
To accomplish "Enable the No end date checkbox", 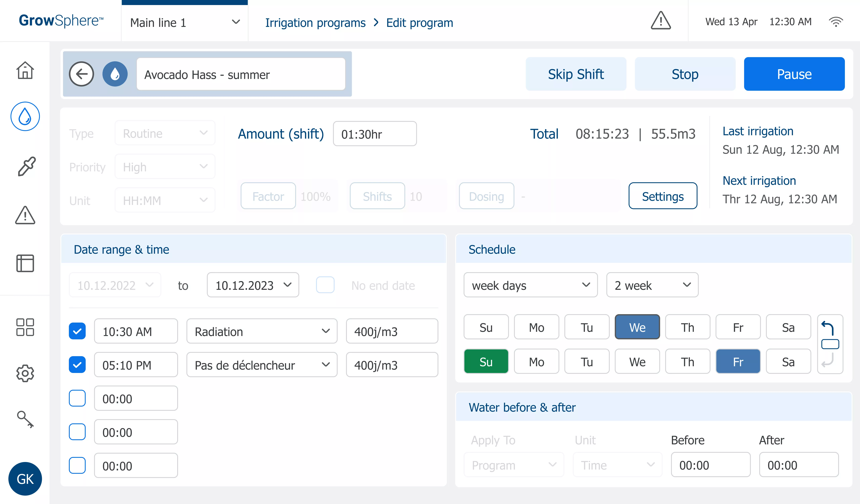I will coord(325,285).
